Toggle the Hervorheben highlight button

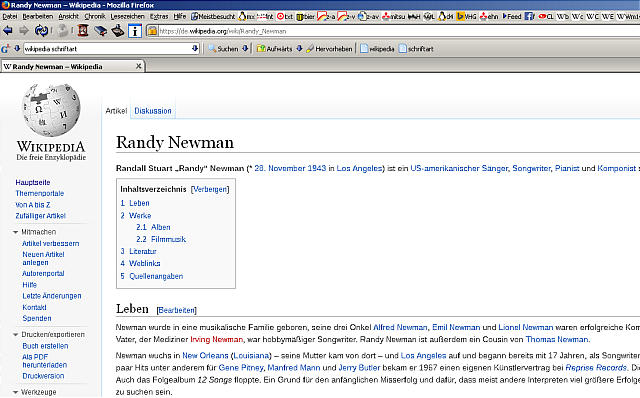(x=329, y=49)
